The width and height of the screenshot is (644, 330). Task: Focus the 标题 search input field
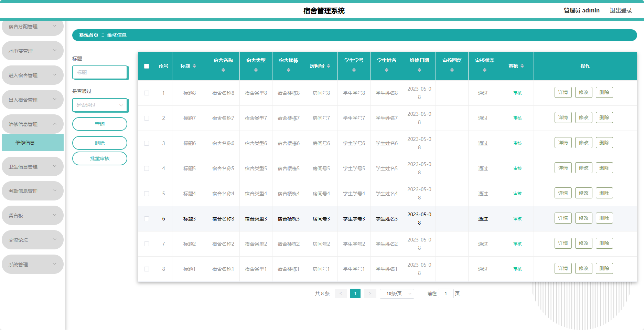(100, 72)
